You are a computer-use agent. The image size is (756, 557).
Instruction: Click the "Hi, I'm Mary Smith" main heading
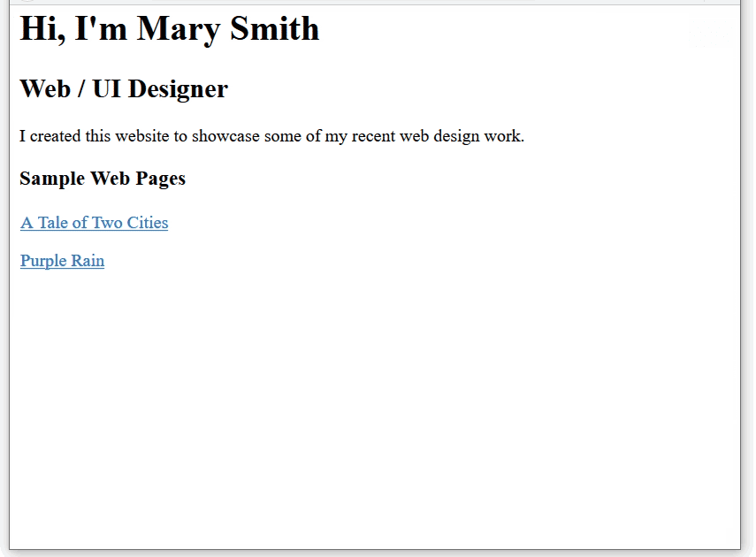pos(169,29)
